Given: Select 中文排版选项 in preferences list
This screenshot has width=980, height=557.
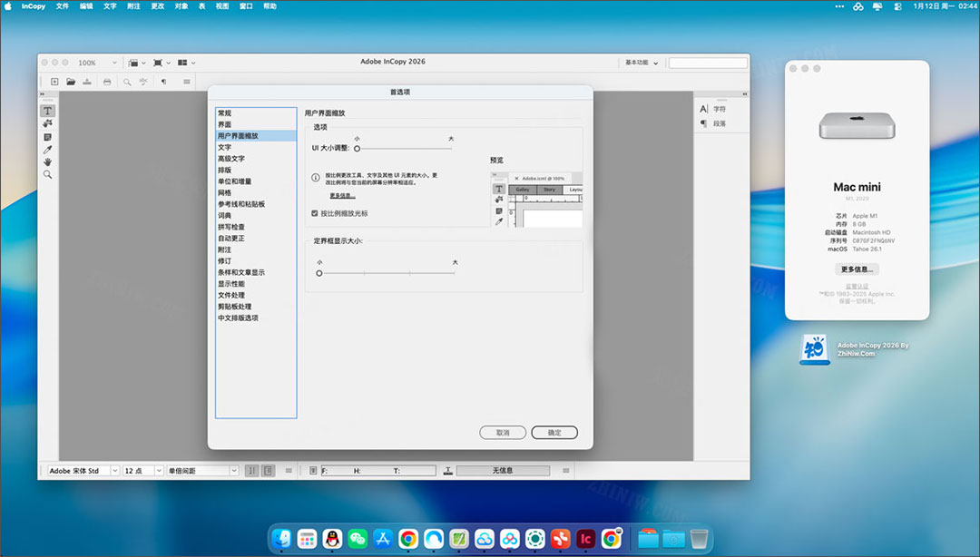Looking at the screenshot, I should coord(256,318).
